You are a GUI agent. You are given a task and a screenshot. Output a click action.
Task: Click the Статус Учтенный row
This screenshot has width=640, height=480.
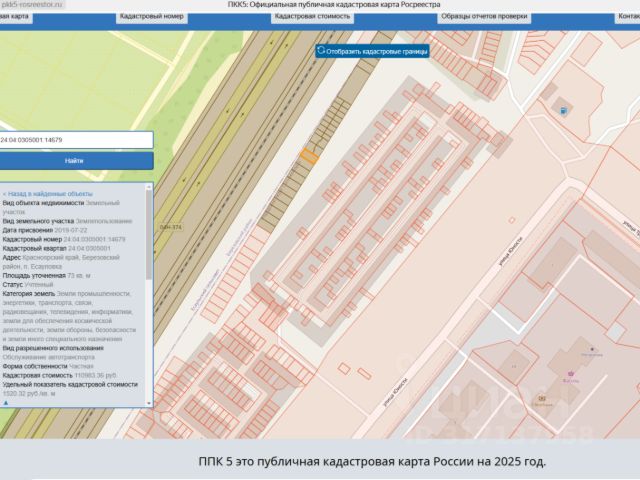pyautogui.click(x=28, y=285)
